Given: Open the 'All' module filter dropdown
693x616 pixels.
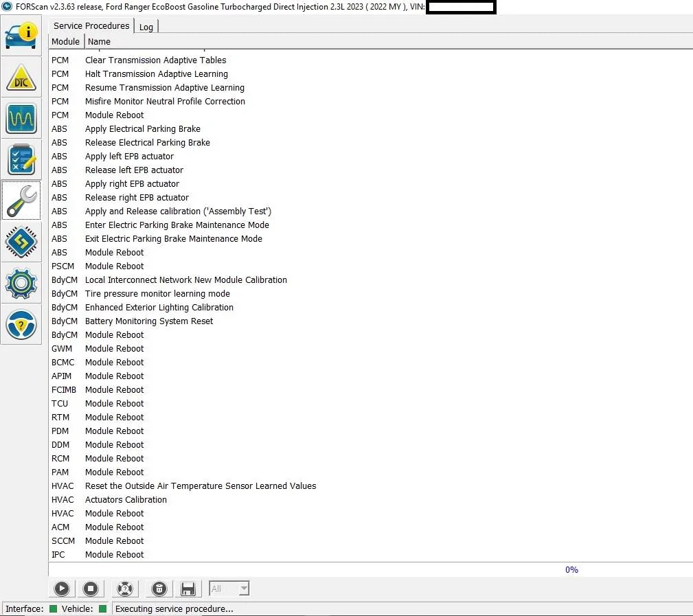Looking at the screenshot, I should pyautogui.click(x=229, y=589).
